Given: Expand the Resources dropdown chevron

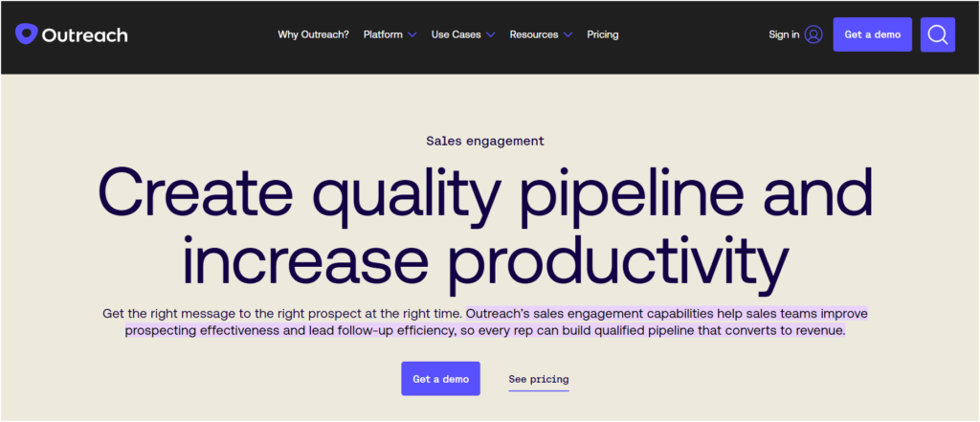Looking at the screenshot, I should point(568,35).
